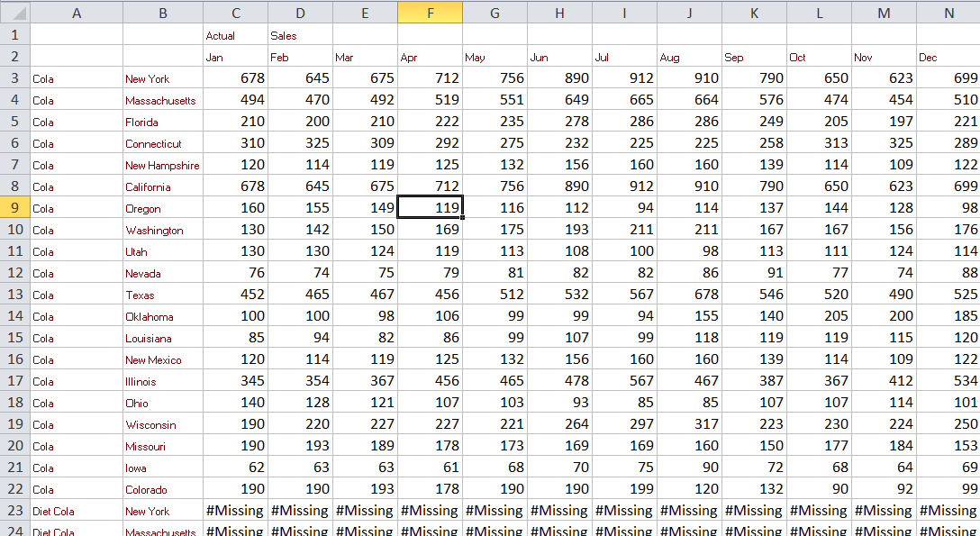Select row 9 header

[15, 208]
